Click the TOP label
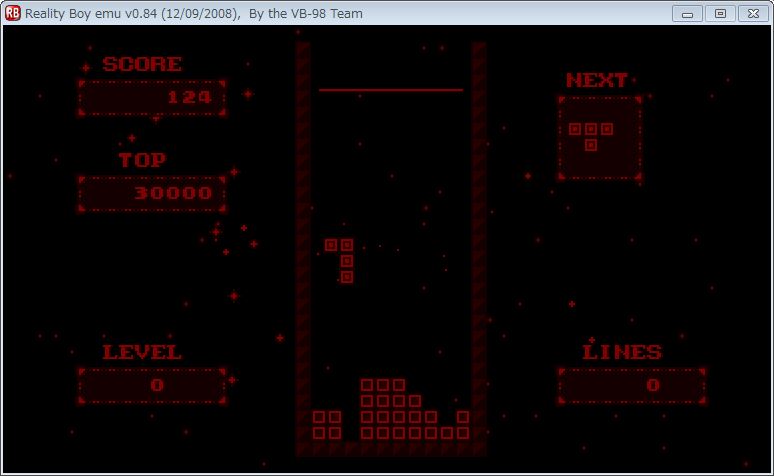 click(142, 160)
